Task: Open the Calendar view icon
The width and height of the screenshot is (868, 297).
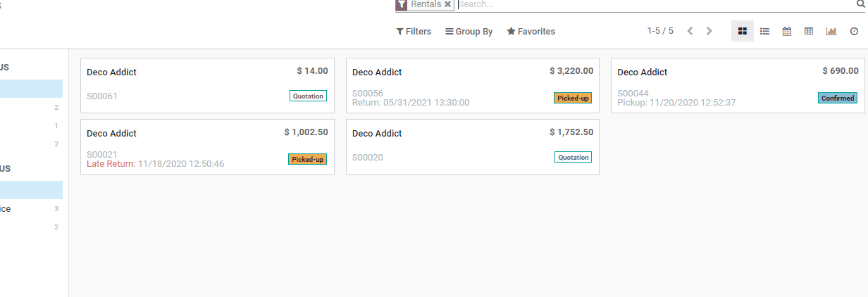Action: pyautogui.click(x=787, y=31)
